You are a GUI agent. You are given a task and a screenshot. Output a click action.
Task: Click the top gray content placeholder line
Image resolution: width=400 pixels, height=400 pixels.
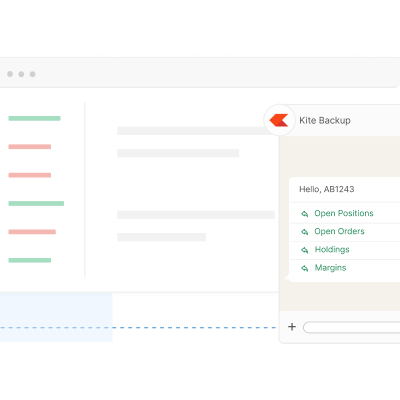pos(197,131)
